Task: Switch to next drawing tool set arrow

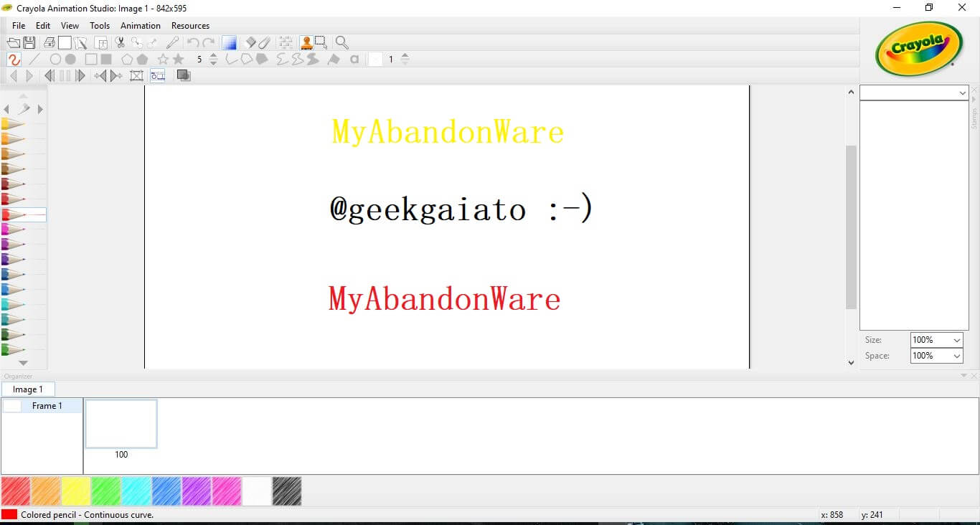Action: pyautogui.click(x=40, y=109)
